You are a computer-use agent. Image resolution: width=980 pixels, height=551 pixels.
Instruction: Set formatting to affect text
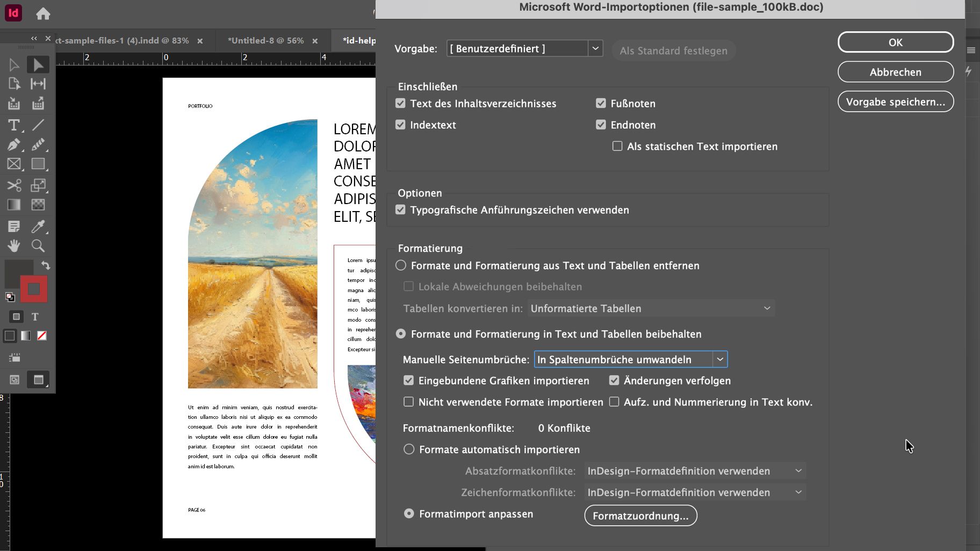pyautogui.click(x=35, y=317)
